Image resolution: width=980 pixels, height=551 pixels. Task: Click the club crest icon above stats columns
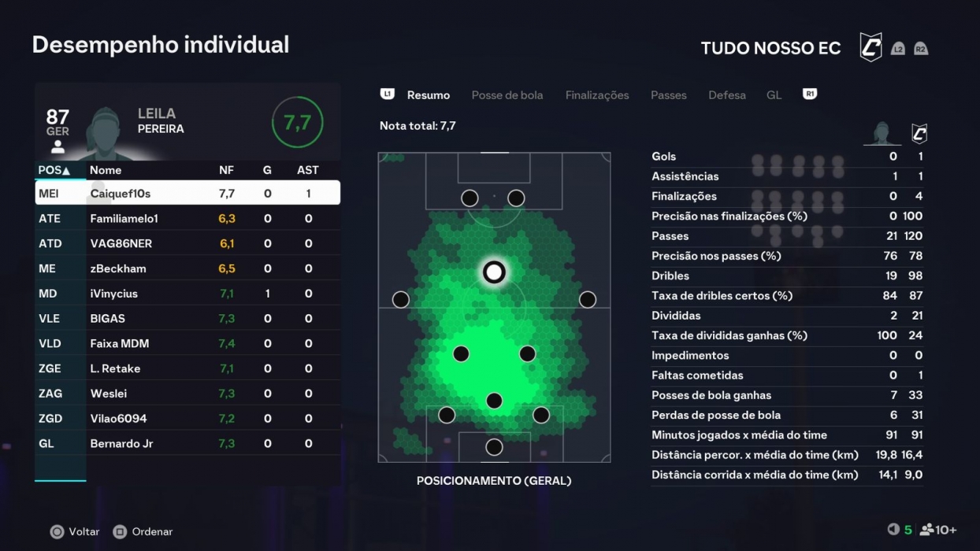(920, 131)
